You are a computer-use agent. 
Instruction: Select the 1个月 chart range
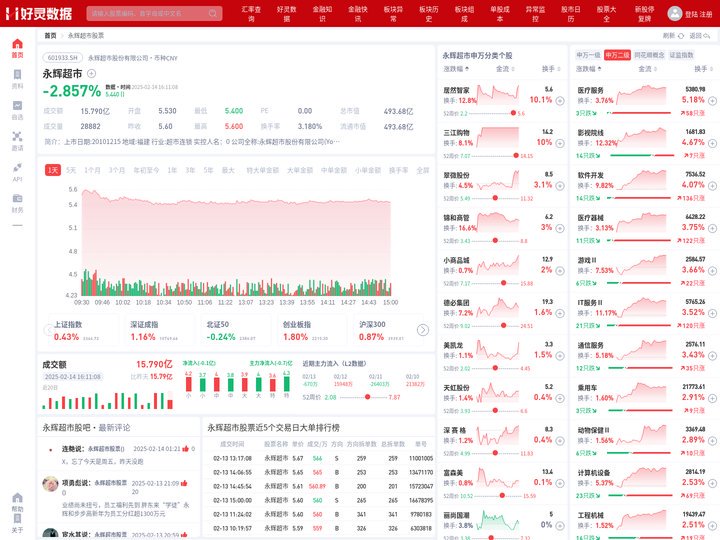(x=92, y=170)
